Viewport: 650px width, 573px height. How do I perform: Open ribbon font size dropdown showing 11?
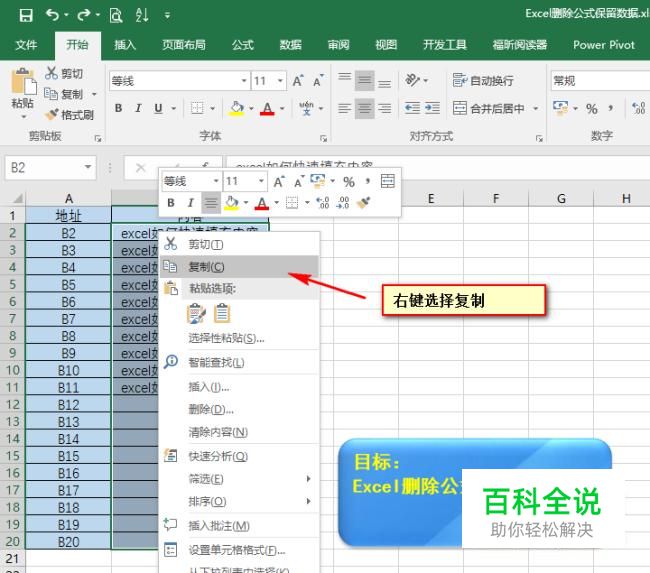pyautogui.click(x=281, y=80)
